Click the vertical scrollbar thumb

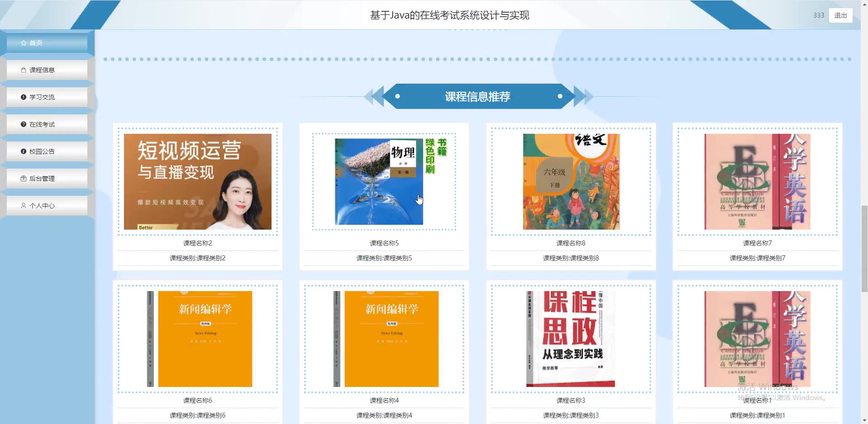pos(864,249)
